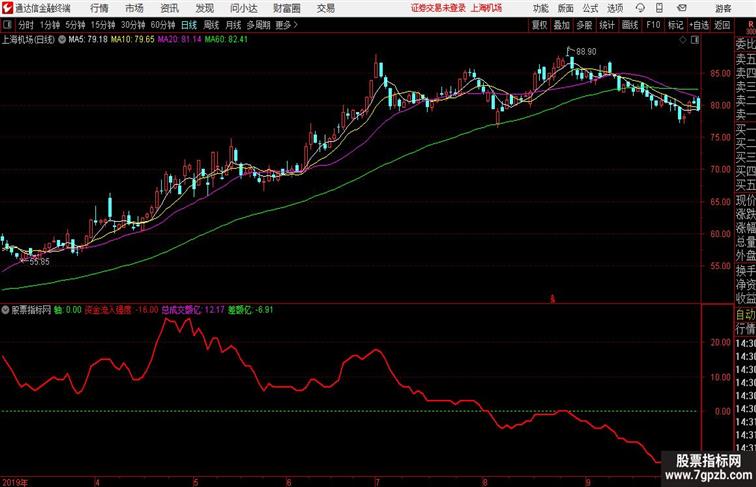Add stock with +自选 button

point(699,25)
